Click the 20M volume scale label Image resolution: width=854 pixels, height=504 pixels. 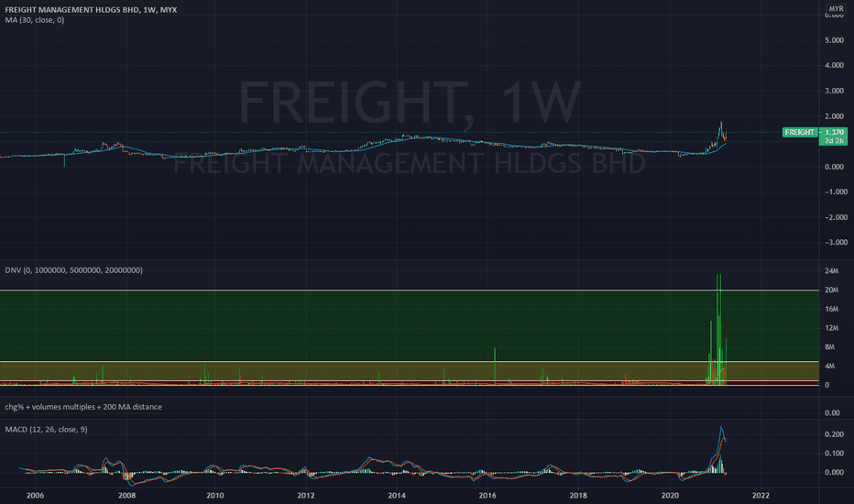(x=831, y=290)
